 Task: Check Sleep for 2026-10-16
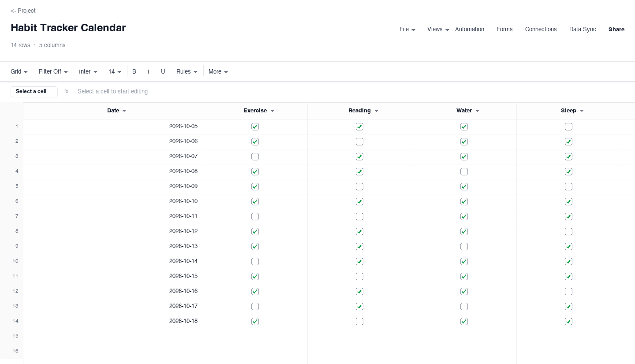point(568,292)
